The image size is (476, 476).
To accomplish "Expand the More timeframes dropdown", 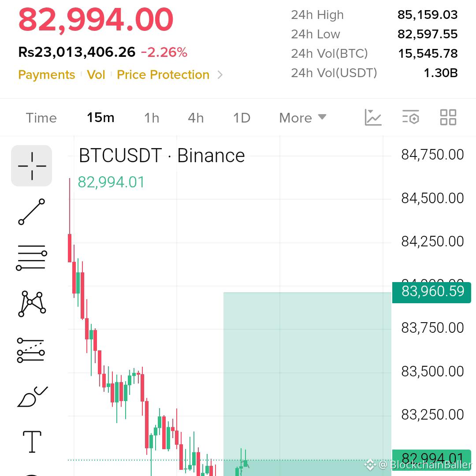I will click(303, 118).
